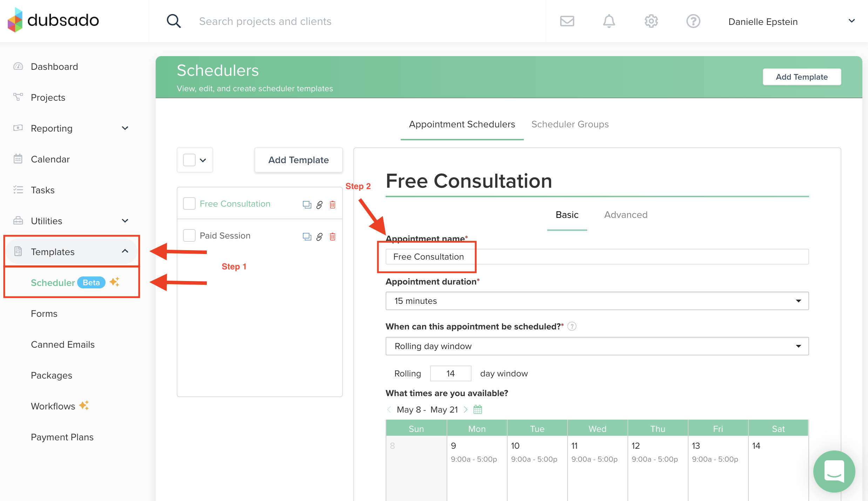Click the notifications bell icon
Screen dimensions: 868x501
point(609,21)
